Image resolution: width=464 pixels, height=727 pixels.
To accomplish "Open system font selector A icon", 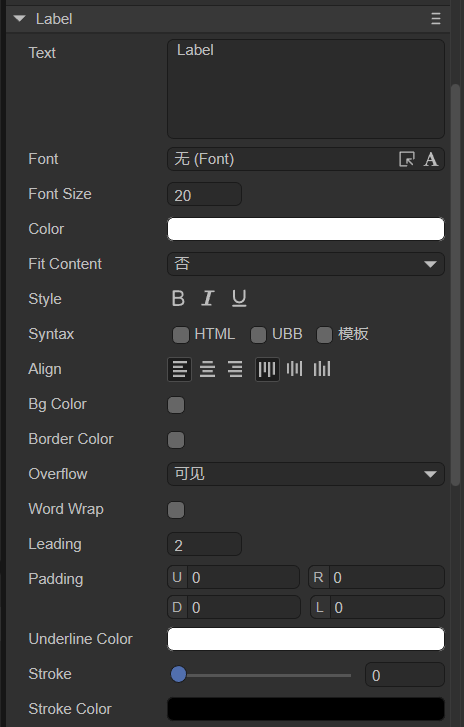I will coord(431,159).
